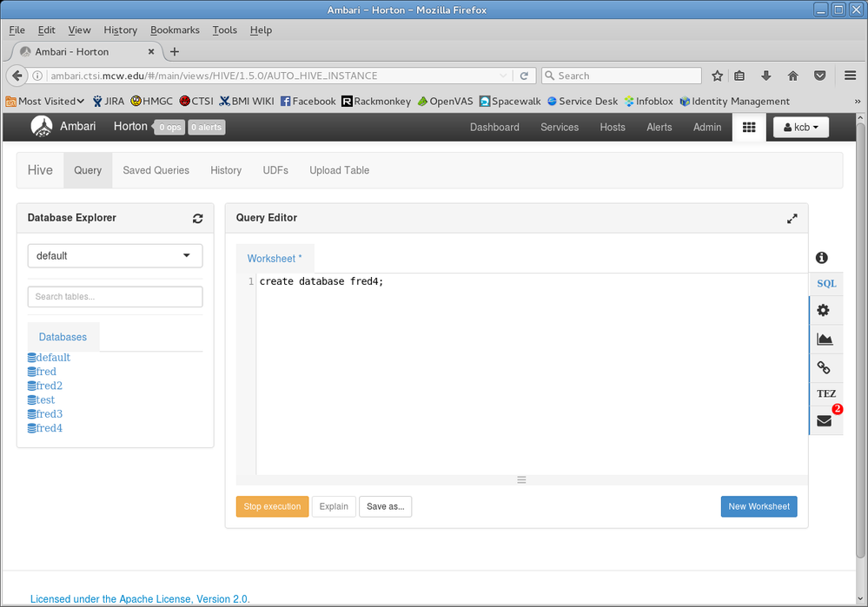Open the Services link
868x607 pixels.
point(560,128)
